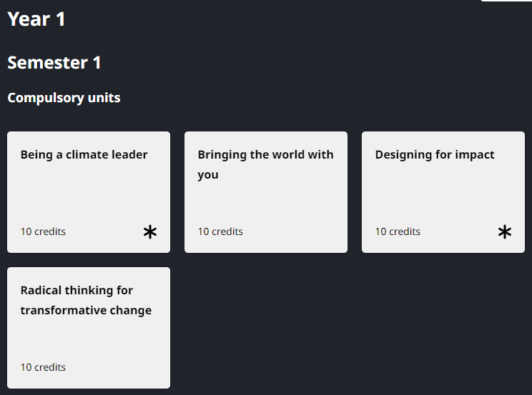532x395 pixels.
Task: Click 10 credits on Designing for impact card
Action: pyautogui.click(x=398, y=231)
